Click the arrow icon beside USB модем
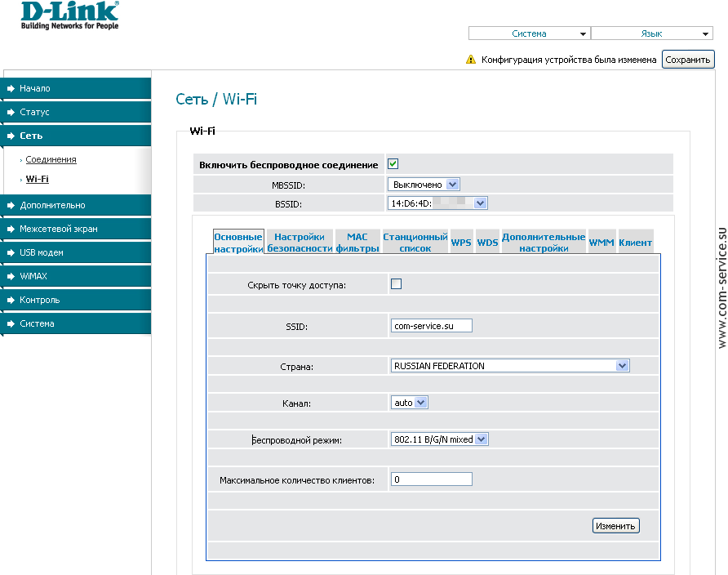 (x=11, y=252)
